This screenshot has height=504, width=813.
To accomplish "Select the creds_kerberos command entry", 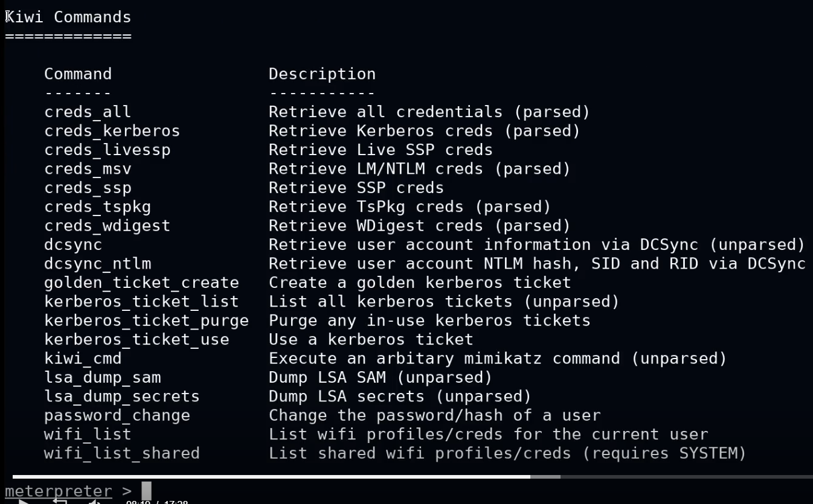I will [112, 131].
